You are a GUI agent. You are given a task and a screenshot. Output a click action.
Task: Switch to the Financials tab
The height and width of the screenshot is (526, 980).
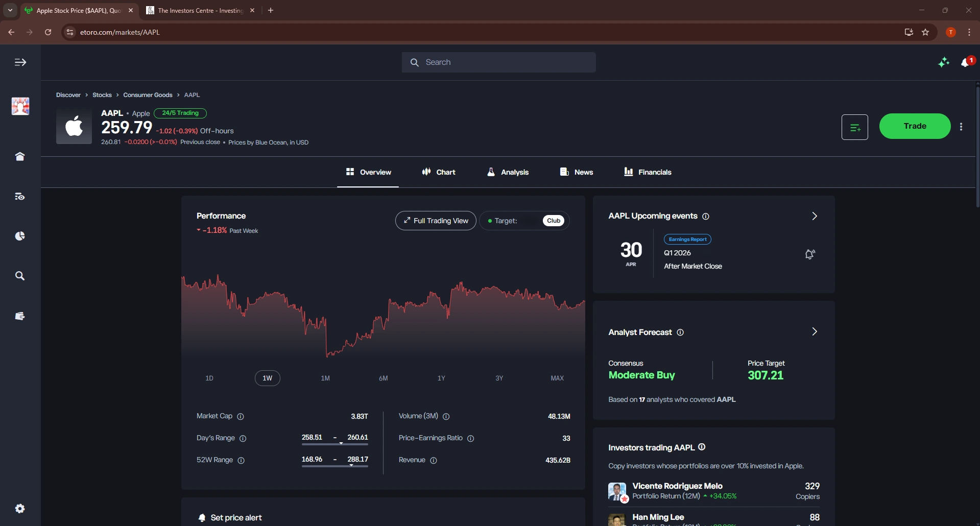(x=648, y=172)
